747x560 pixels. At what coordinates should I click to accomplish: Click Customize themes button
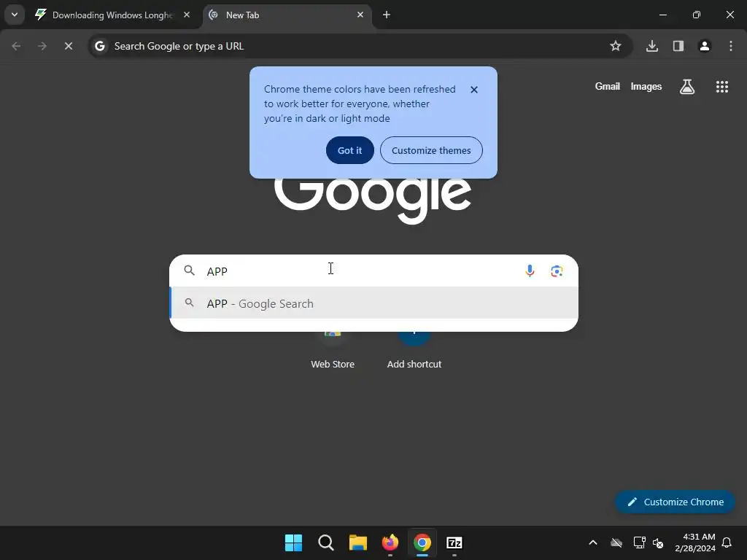pyautogui.click(x=431, y=150)
